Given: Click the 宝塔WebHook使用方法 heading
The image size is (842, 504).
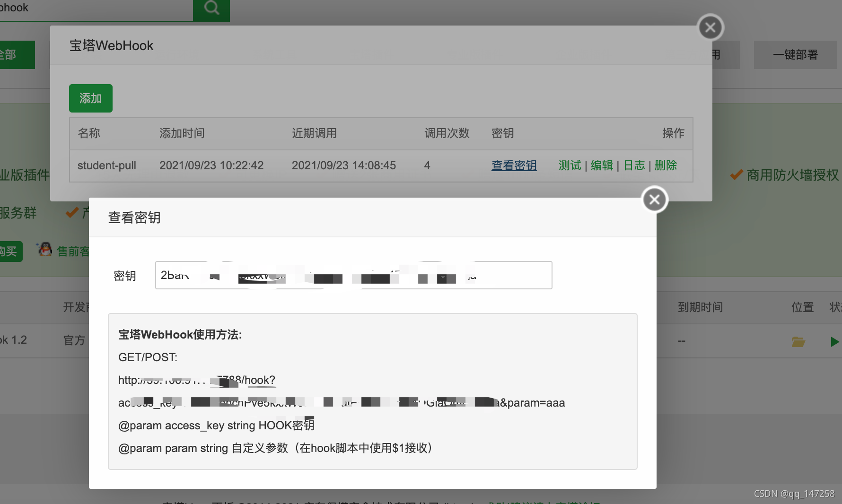Looking at the screenshot, I should point(180,335).
